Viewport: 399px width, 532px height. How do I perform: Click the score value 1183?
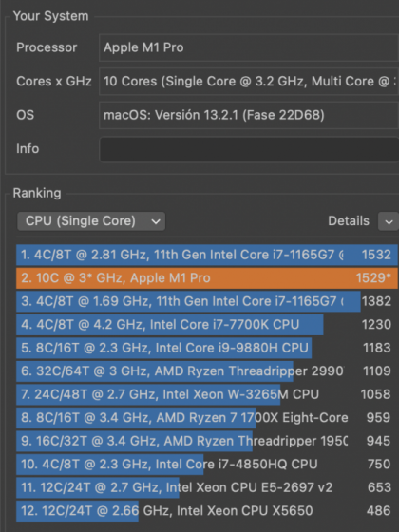pyautogui.click(x=377, y=348)
